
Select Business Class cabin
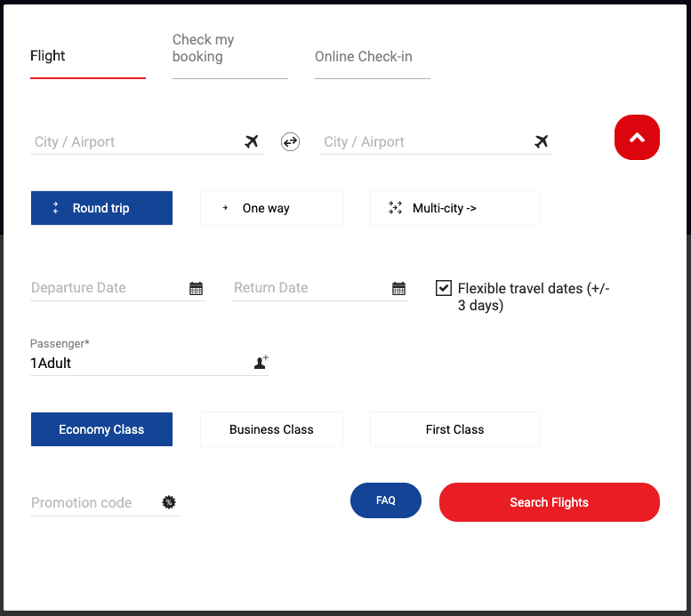271,429
